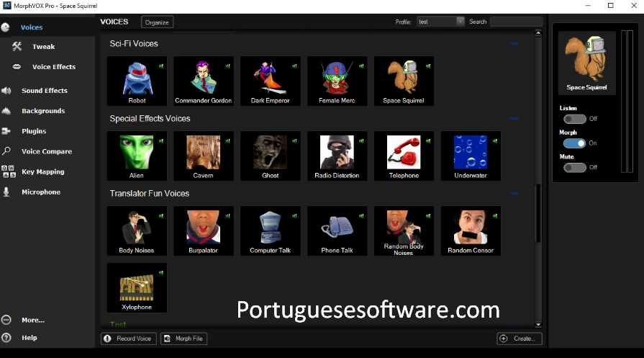This screenshot has height=358, width=644.
Task: Click the scroll down arrow of voice list
Action: [x=538, y=324]
